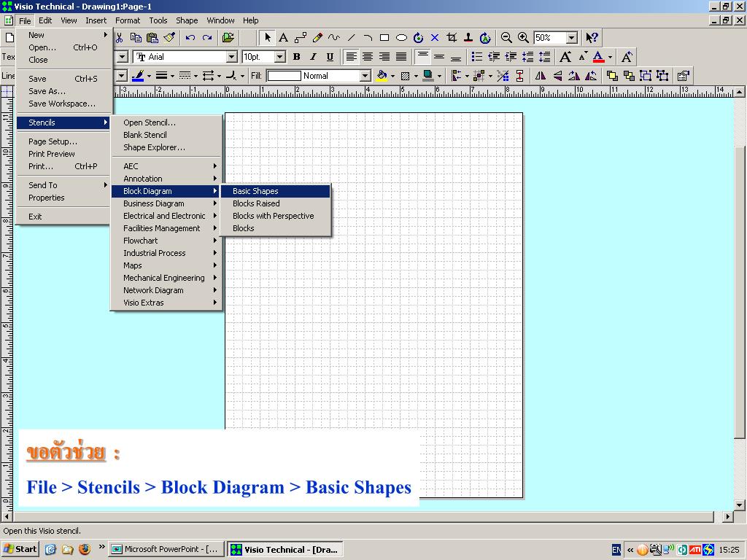Switch to Microsoft PowerPoint taskbar button
Viewport: 747px width, 560px height.
coord(166,549)
